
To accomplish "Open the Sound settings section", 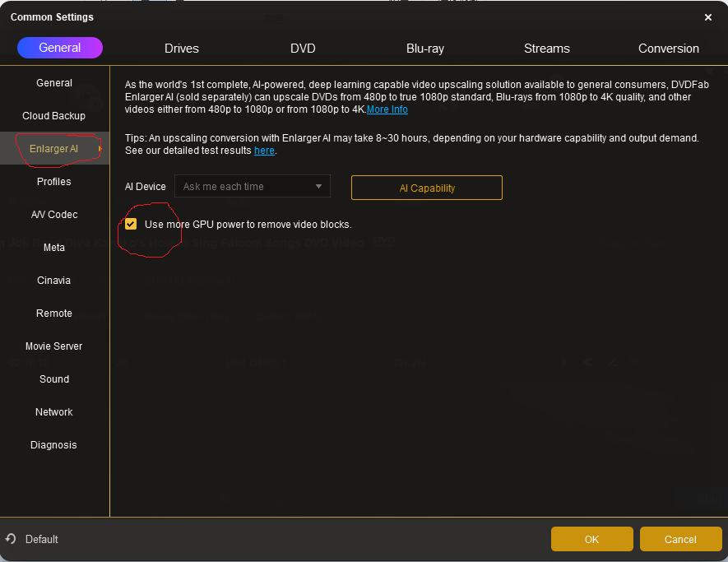I will pos(54,379).
